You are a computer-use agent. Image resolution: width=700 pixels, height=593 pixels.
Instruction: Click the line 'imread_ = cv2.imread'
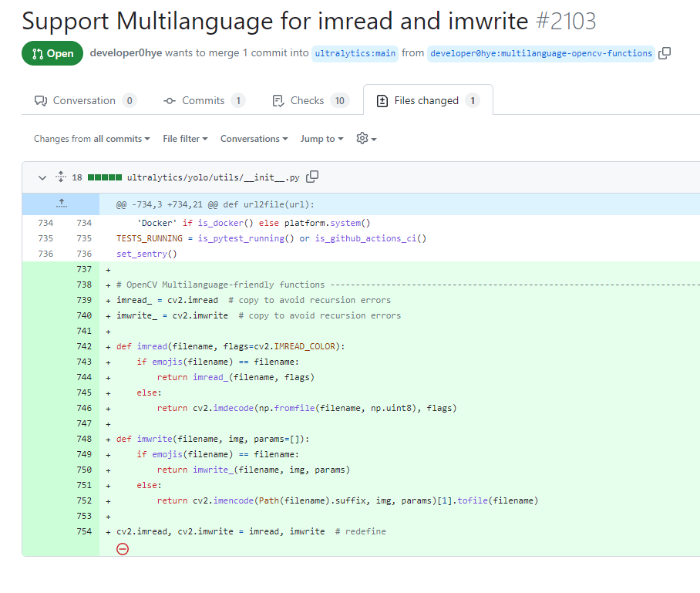(x=253, y=300)
